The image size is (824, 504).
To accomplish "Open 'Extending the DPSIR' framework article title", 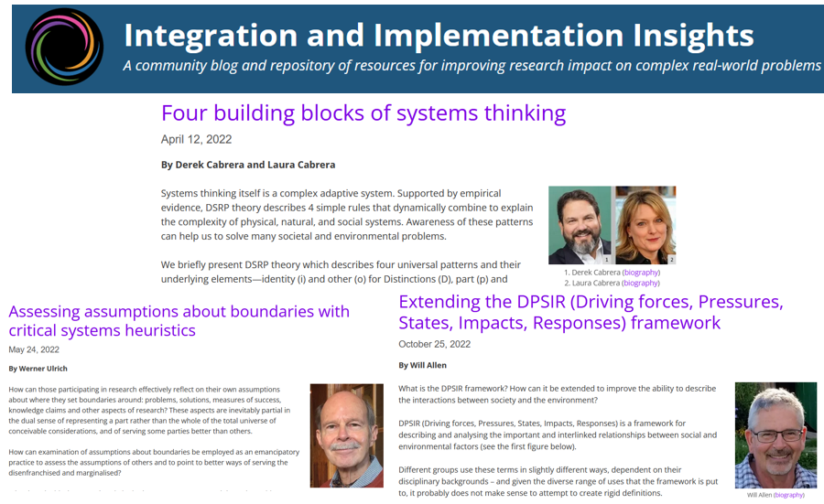I will (591, 312).
